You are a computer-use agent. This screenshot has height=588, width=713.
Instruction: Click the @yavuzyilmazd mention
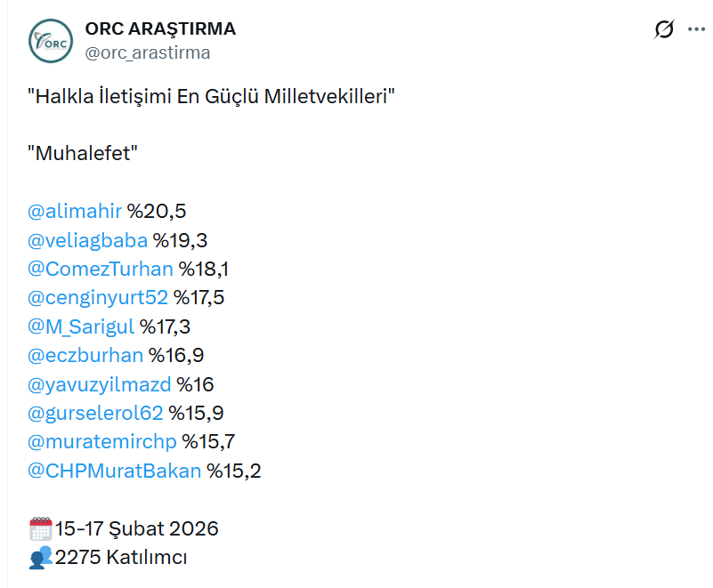[100, 384]
